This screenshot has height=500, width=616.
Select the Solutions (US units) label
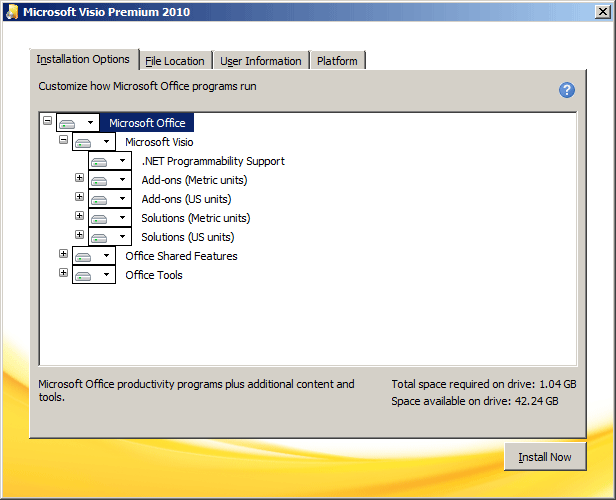click(x=188, y=237)
